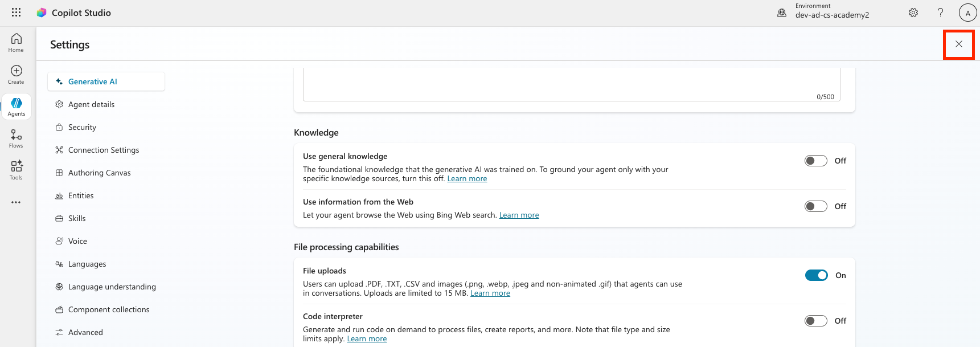Open the app launcher grid icon
Screen dimensions: 980x347
pos(16,13)
